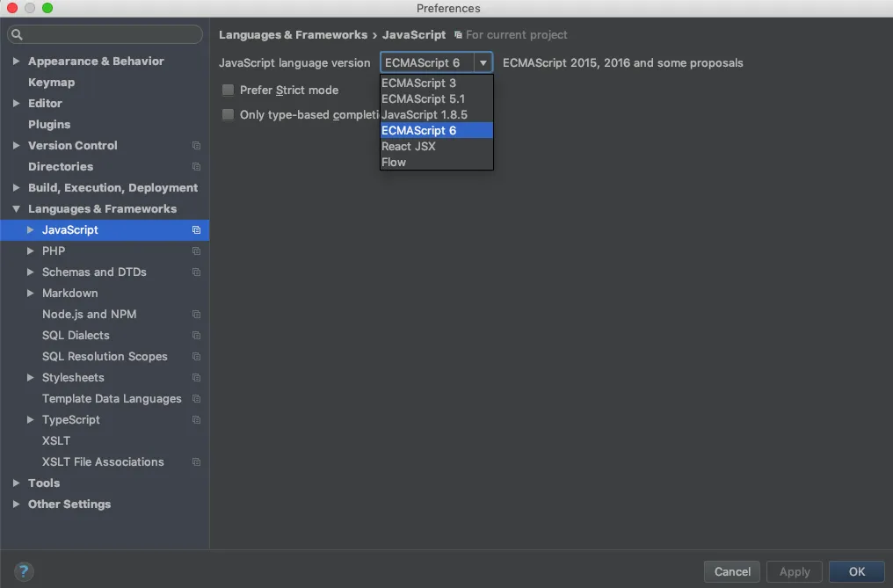Click the help question mark icon
The height and width of the screenshot is (588, 893).
24,571
